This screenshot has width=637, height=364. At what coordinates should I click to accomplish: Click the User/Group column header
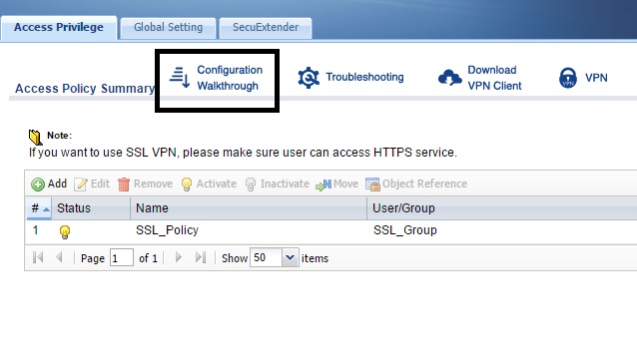click(502, 208)
